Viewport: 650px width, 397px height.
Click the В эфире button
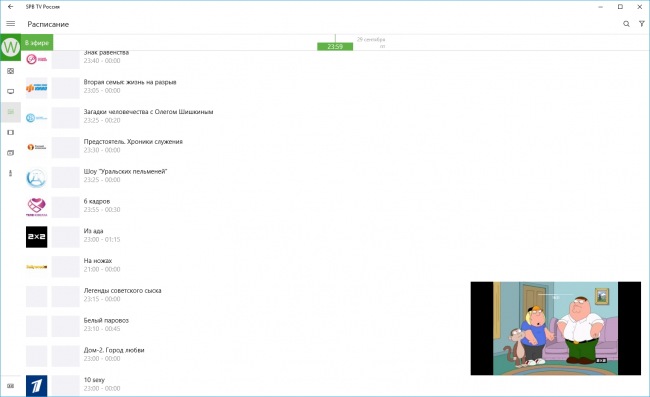pyautogui.click(x=37, y=43)
